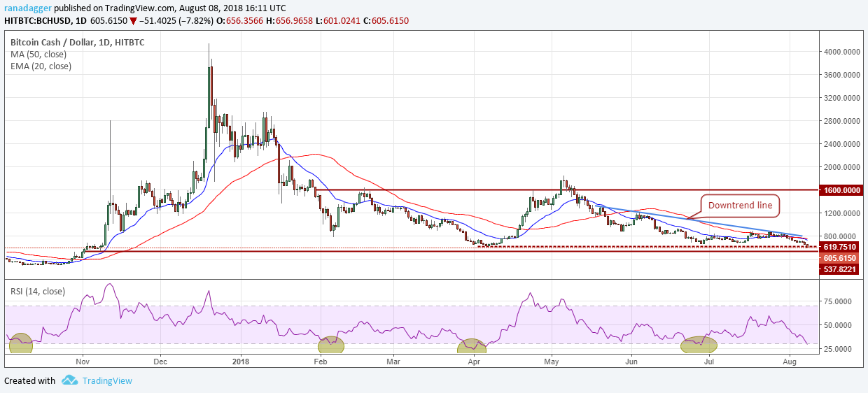
Task: Click the 2018 date label on time axis
Action: (x=240, y=362)
